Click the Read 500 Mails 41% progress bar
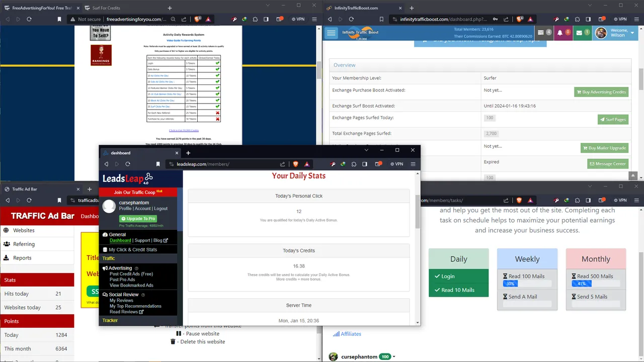Screen dimensions: 644x362 [x=596, y=284]
